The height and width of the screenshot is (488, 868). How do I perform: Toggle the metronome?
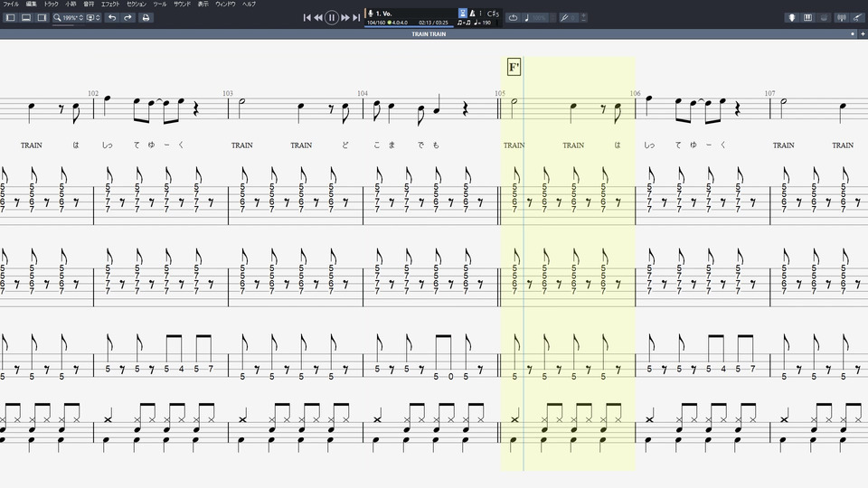[x=472, y=13]
